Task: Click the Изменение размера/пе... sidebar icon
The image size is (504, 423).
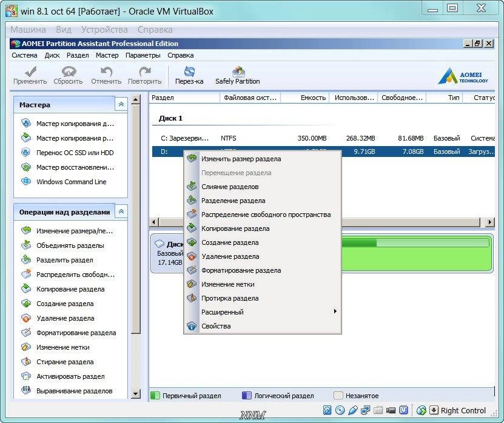Action: pos(26,230)
